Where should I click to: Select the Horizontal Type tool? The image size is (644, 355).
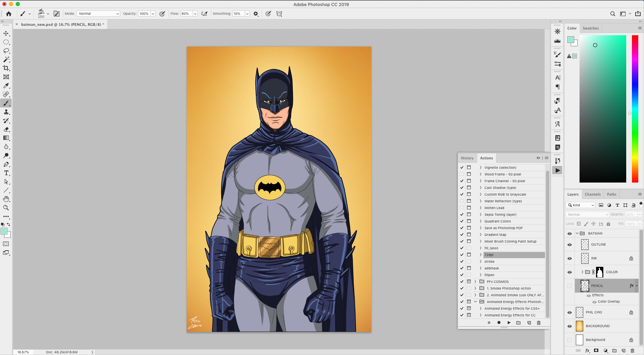click(x=6, y=173)
